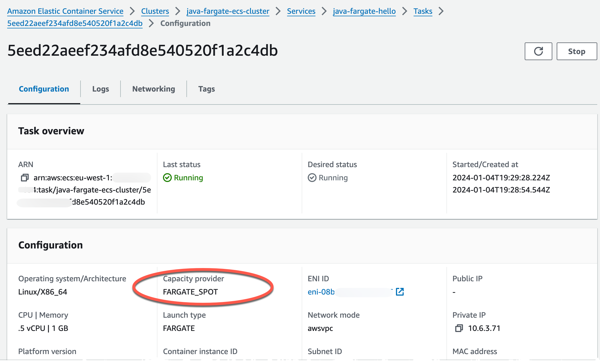The width and height of the screenshot is (600, 364).
Task: Copy the task ARN with copy icon
Action: click(25, 178)
